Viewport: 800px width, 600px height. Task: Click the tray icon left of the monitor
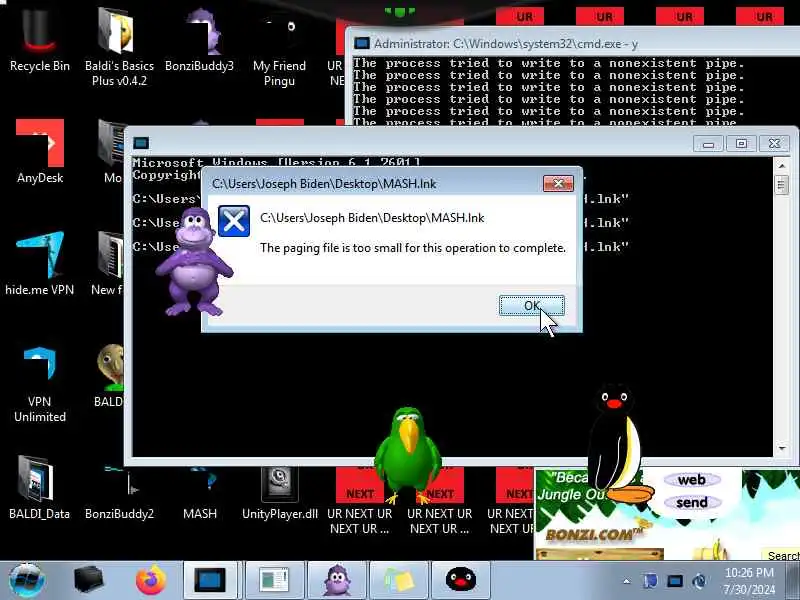point(650,581)
